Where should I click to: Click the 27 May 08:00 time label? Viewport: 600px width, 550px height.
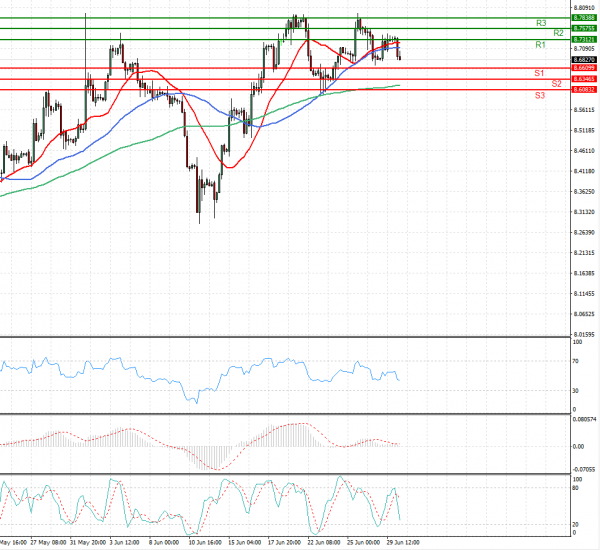[x=49, y=543]
